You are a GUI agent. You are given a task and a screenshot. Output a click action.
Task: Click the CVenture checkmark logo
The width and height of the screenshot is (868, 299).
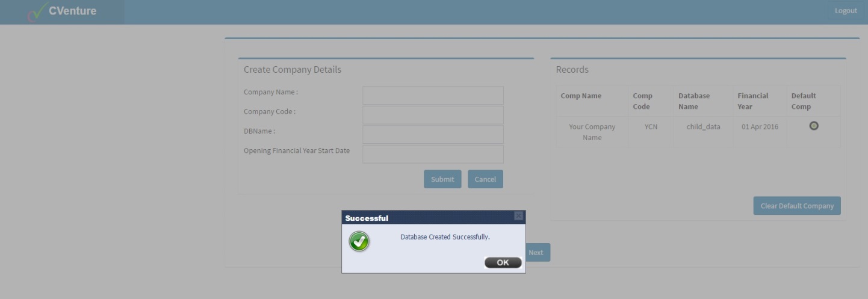coord(37,11)
